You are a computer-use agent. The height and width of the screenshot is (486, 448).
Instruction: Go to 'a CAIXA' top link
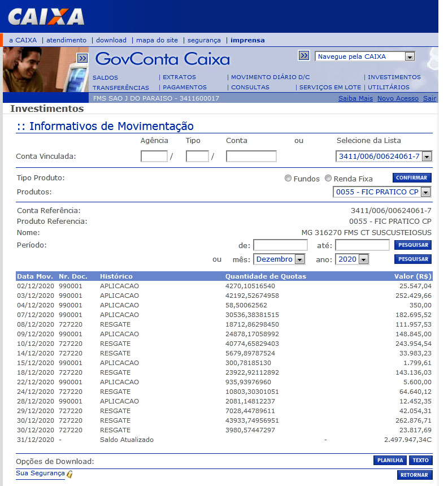click(23, 40)
